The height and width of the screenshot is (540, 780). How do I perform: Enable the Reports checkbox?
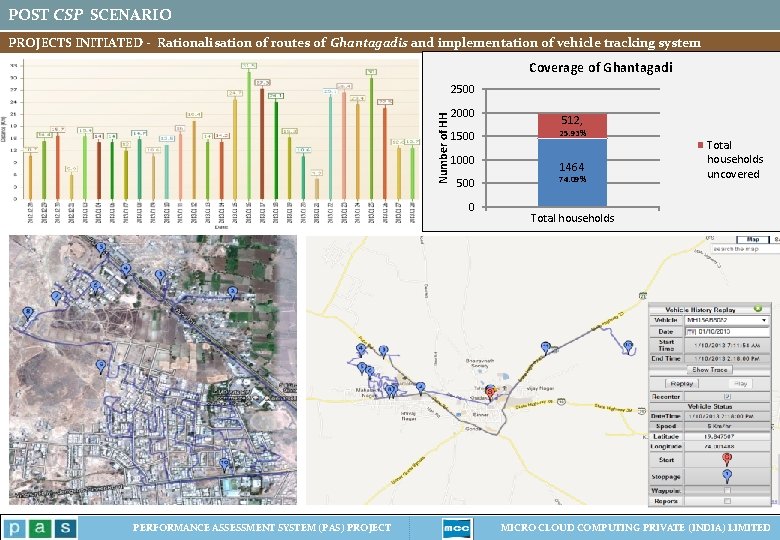coord(727,501)
